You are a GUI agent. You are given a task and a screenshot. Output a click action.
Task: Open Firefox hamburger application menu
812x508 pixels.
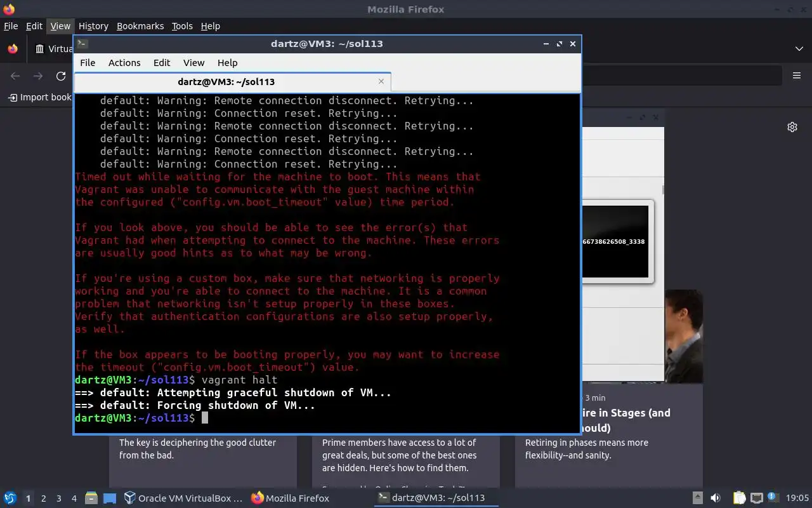click(797, 76)
